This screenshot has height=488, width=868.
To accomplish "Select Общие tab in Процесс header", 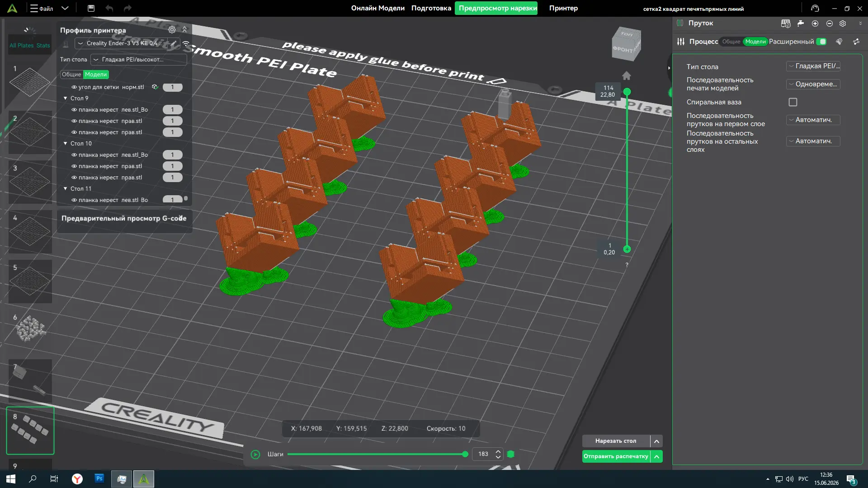I will point(731,42).
